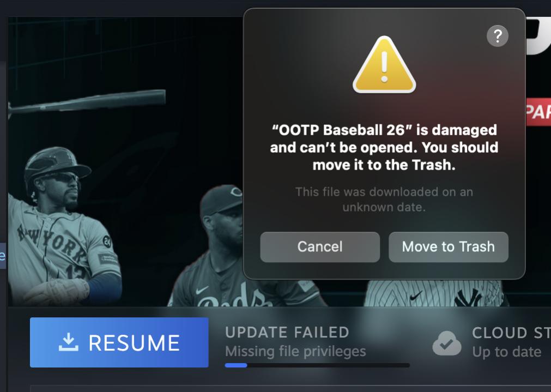551x392 pixels.
Task: Open the cloud status checkmark icon
Action: coord(447,343)
